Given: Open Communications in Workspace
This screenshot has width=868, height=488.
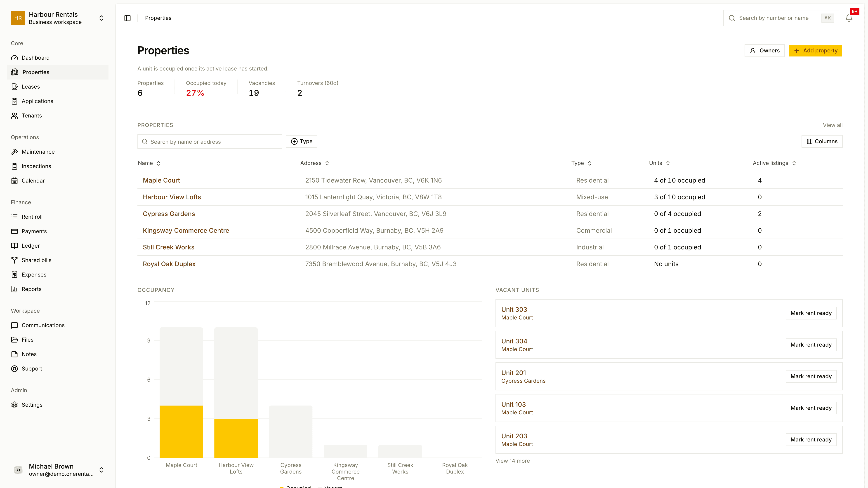Looking at the screenshot, I should coord(58,325).
